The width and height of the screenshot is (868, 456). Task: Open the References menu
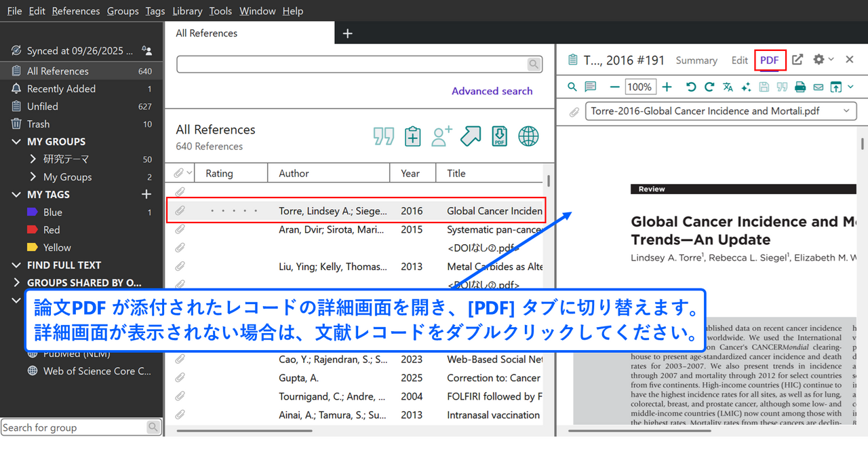(x=75, y=11)
